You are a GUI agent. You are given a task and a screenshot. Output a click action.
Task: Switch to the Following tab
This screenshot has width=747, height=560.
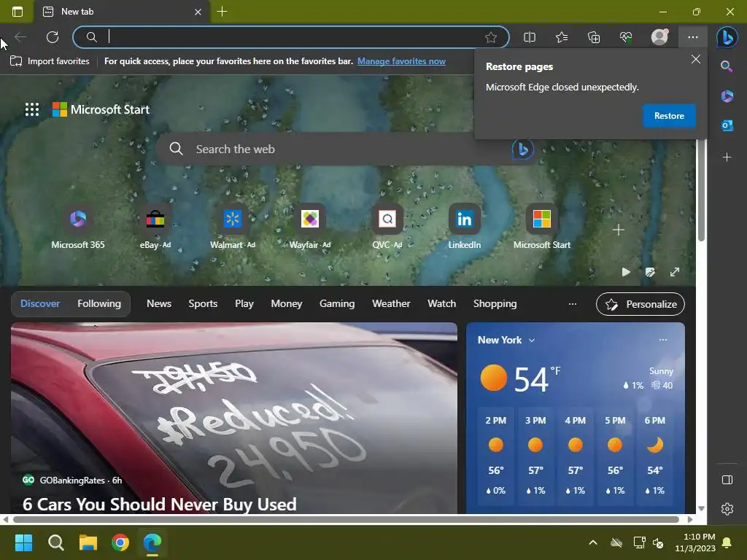(x=99, y=304)
